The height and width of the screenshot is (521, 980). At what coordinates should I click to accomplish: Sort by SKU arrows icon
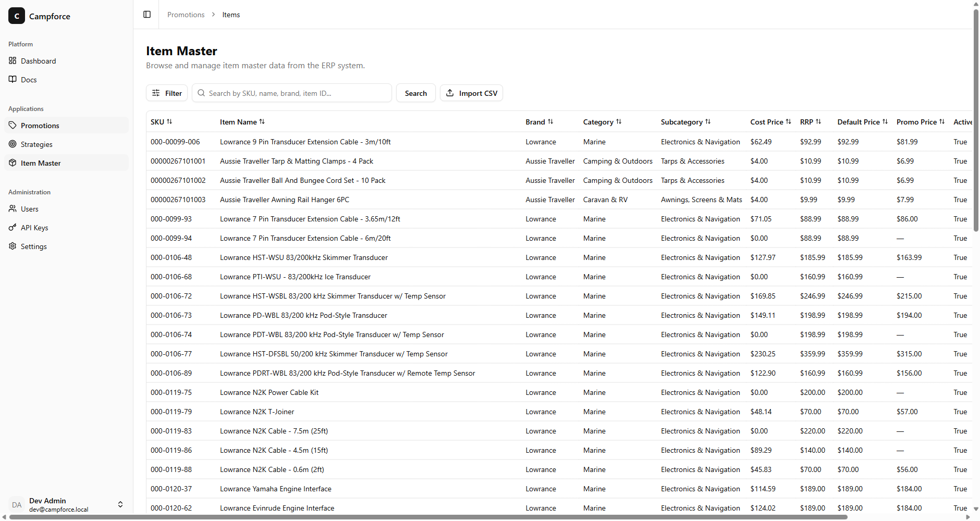click(169, 122)
